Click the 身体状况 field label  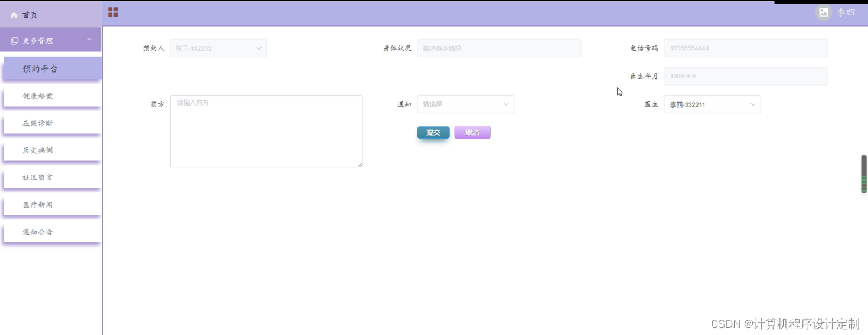pos(397,48)
